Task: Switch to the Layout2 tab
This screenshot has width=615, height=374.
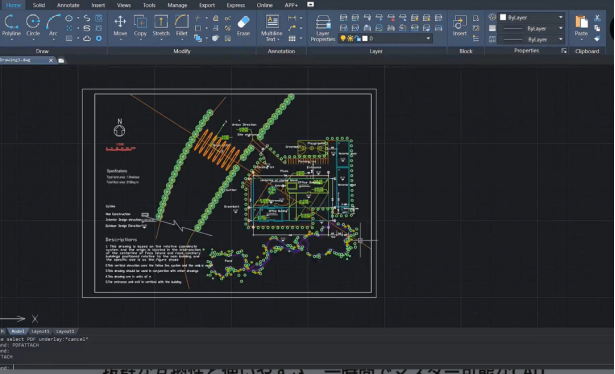Action: 65,331
